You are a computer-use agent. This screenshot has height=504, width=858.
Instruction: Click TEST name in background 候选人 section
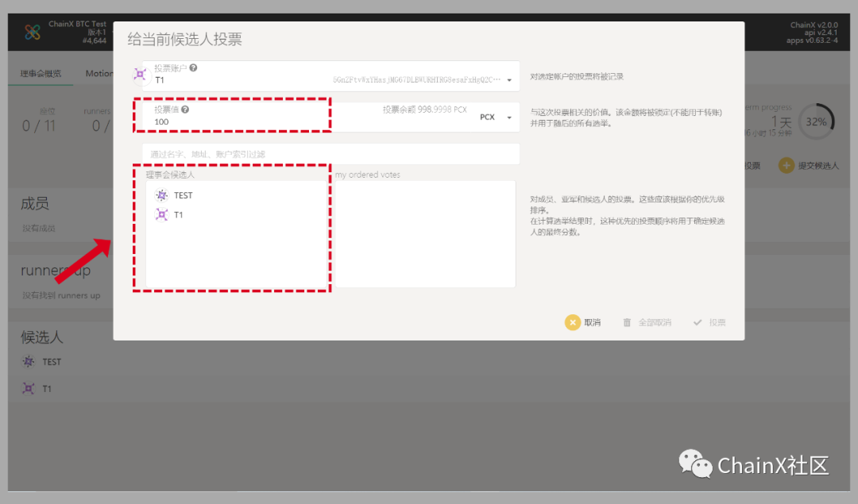pos(52,362)
